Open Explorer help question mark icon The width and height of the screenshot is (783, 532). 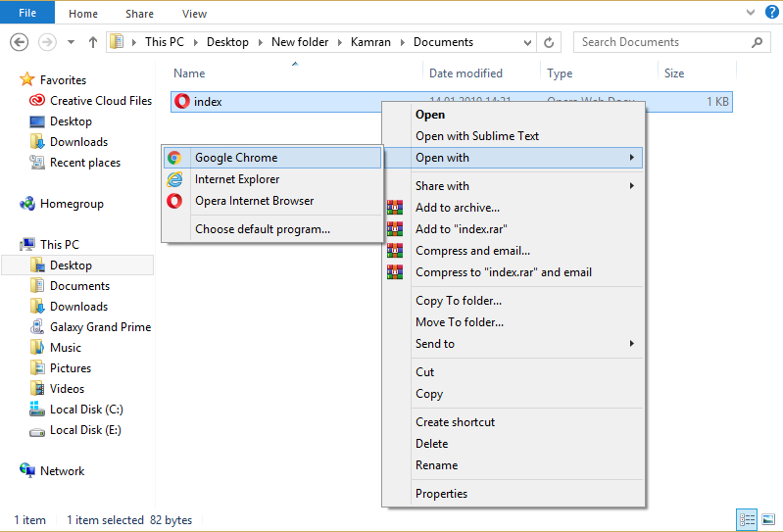[x=771, y=12]
